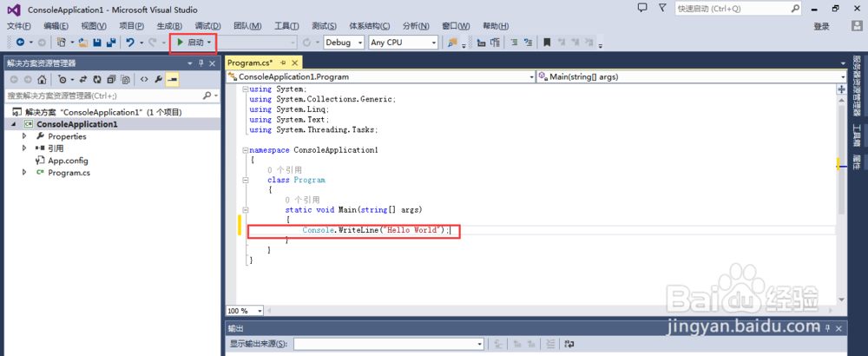Open the 工具箱 toolbox side tab
This screenshot has height=356, width=868.
(857, 135)
